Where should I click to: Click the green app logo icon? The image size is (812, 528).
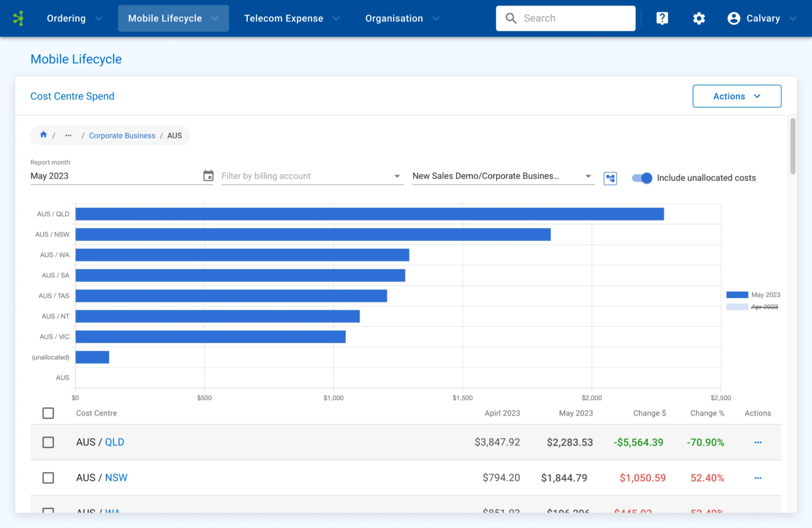(x=19, y=19)
